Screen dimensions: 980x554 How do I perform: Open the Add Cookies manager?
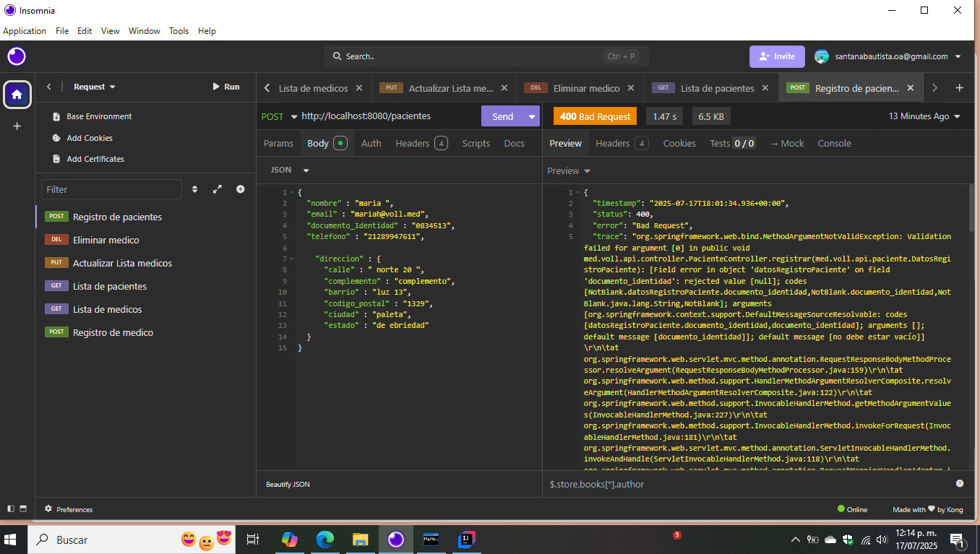coord(82,138)
